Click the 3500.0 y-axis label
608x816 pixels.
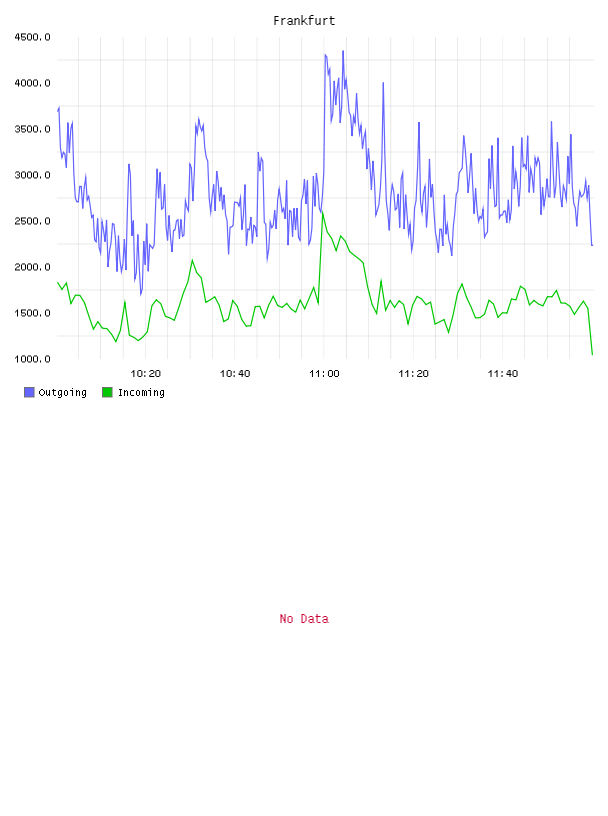click(32, 129)
